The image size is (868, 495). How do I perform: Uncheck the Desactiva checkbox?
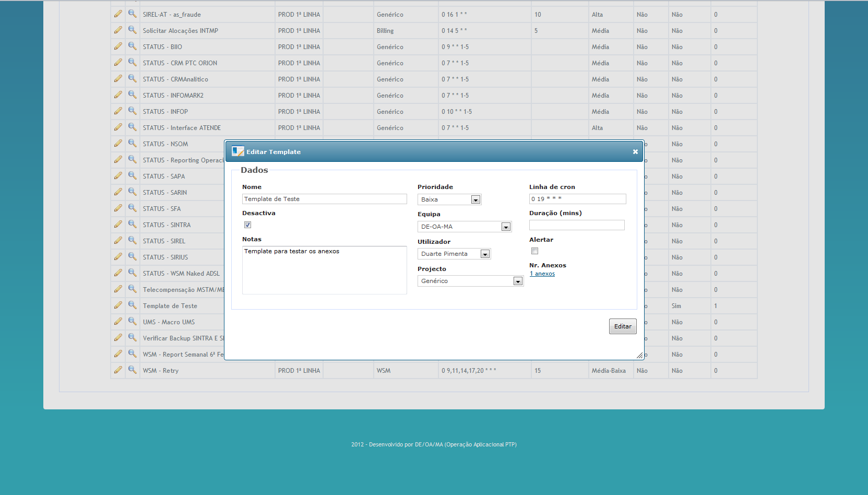[x=247, y=225]
